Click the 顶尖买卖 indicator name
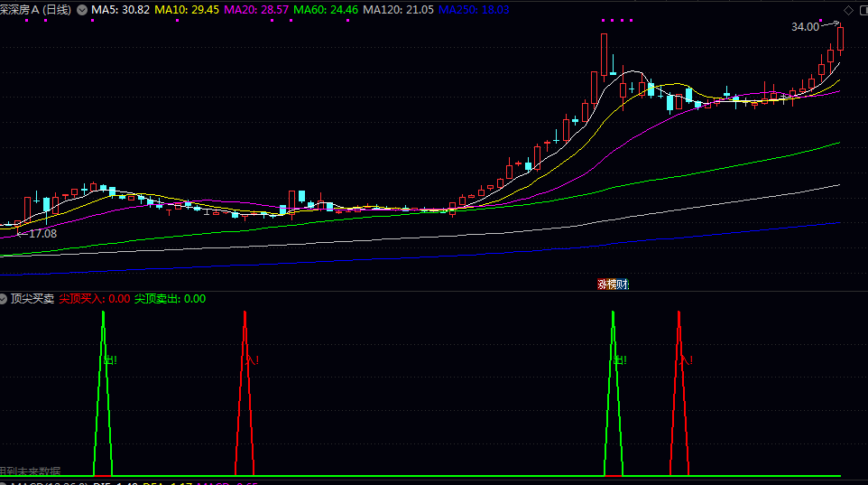The image size is (868, 485). [32, 299]
